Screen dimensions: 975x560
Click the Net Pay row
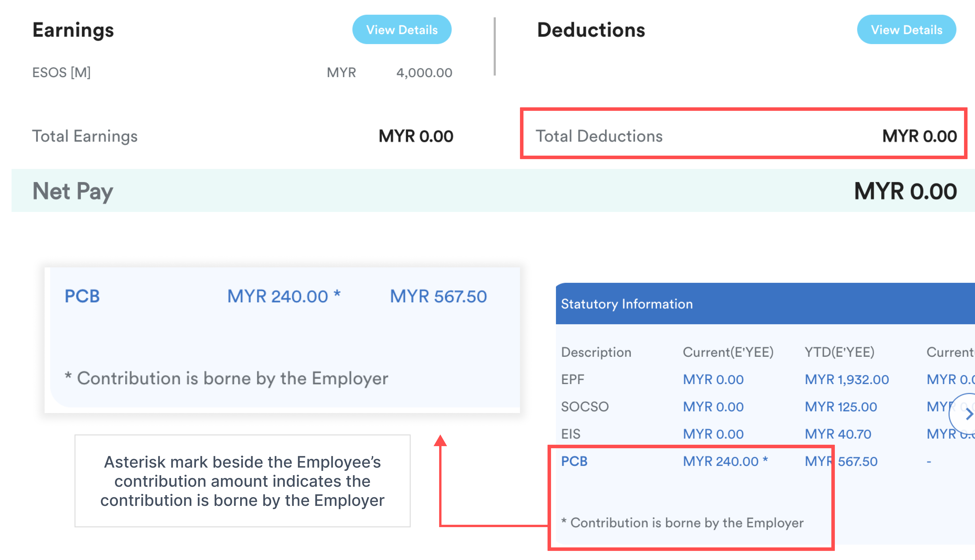coord(493,191)
